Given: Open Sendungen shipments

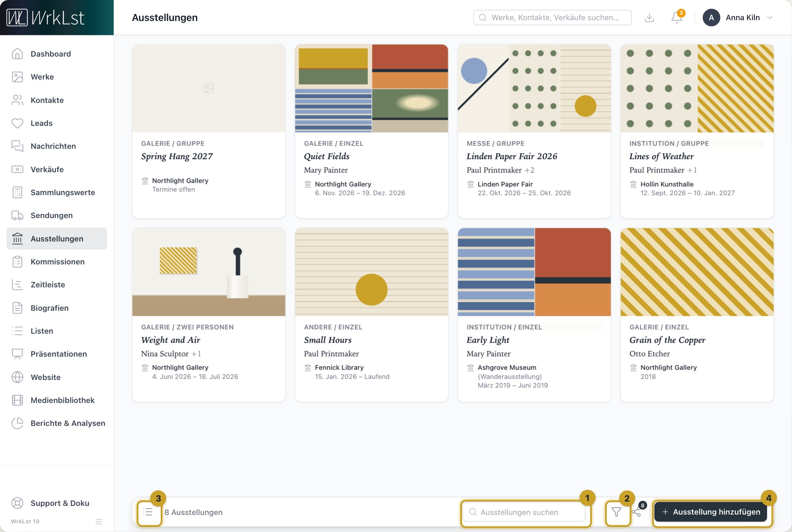Looking at the screenshot, I should (x=57, y=215).
